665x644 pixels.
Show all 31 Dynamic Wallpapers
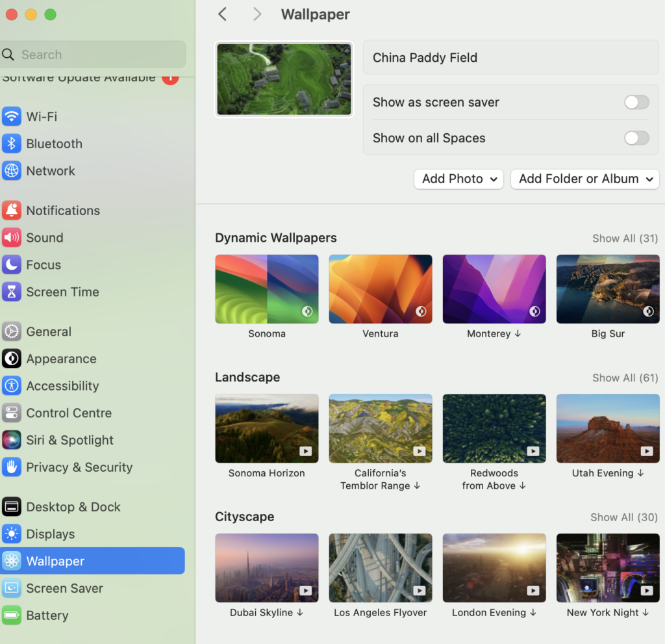[625, 238]
